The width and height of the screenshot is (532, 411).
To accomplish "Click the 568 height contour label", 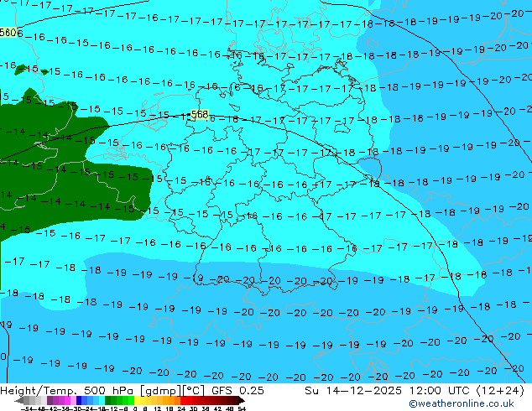I will pos(199,115).
